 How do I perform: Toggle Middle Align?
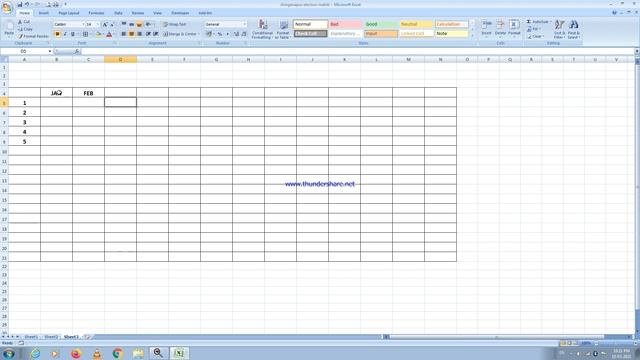131,24
